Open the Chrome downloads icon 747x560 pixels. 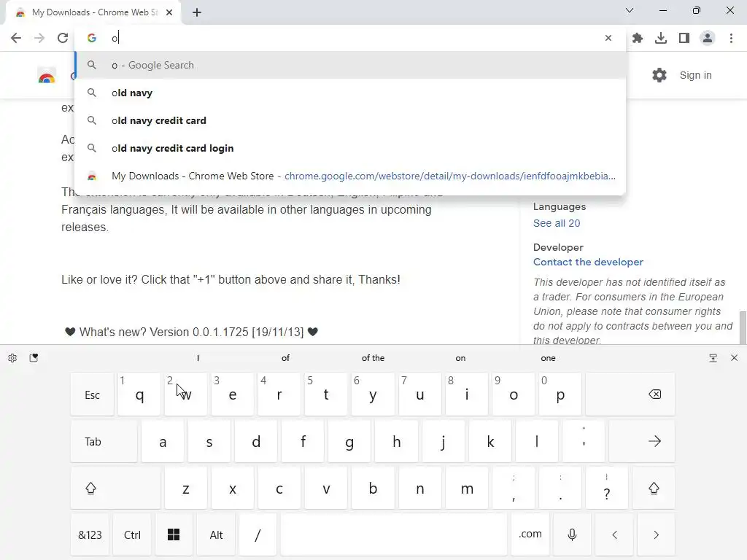661,38
